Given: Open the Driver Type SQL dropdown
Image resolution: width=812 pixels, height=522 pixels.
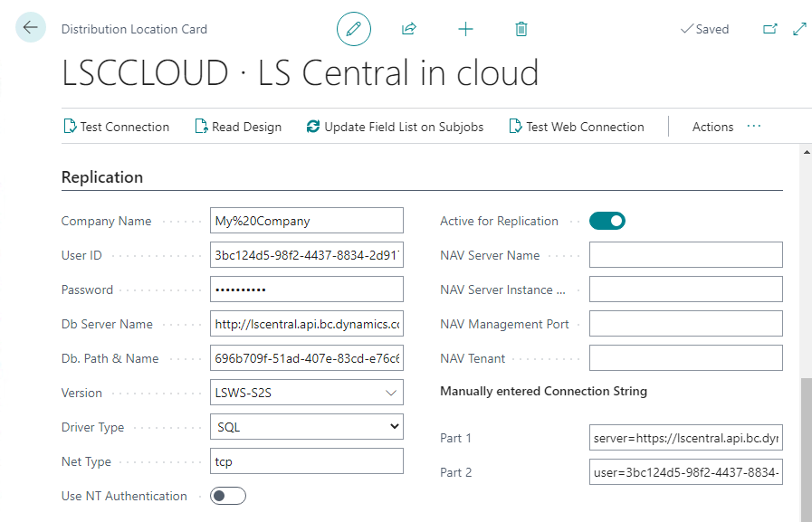Looking at the screenshot, I should (x=306, y=427).
